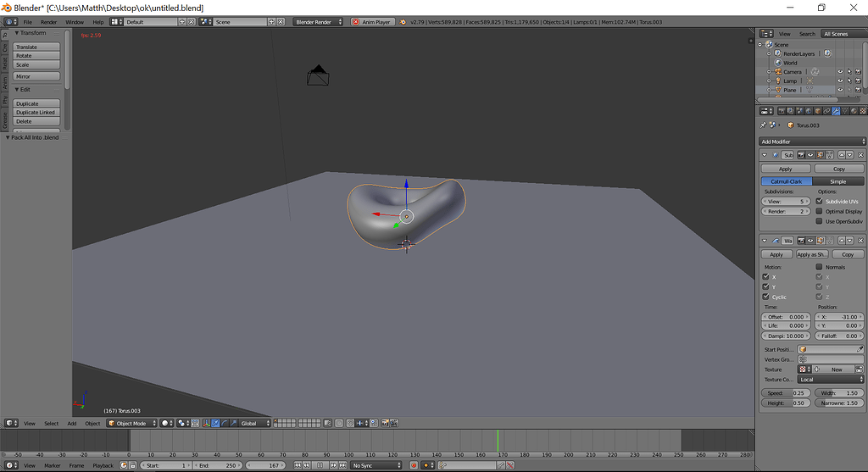Open the Help menu
This screenshot has width=868, height=472.
point(98,22)
